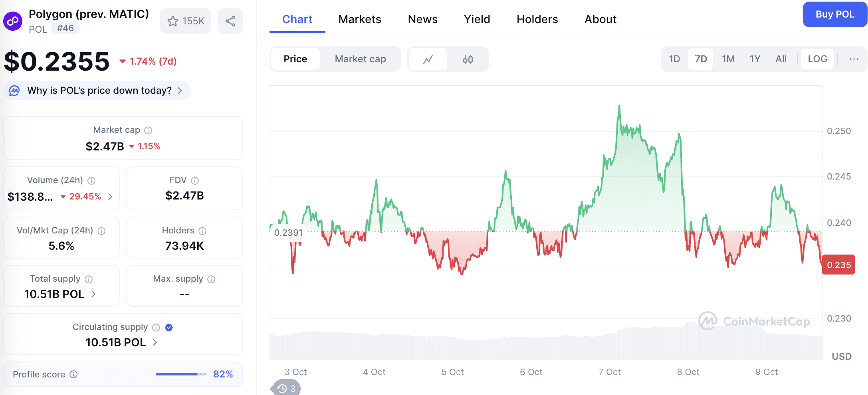
Task: Expand Total supply details arrow
Action: (x=93, y=294)
